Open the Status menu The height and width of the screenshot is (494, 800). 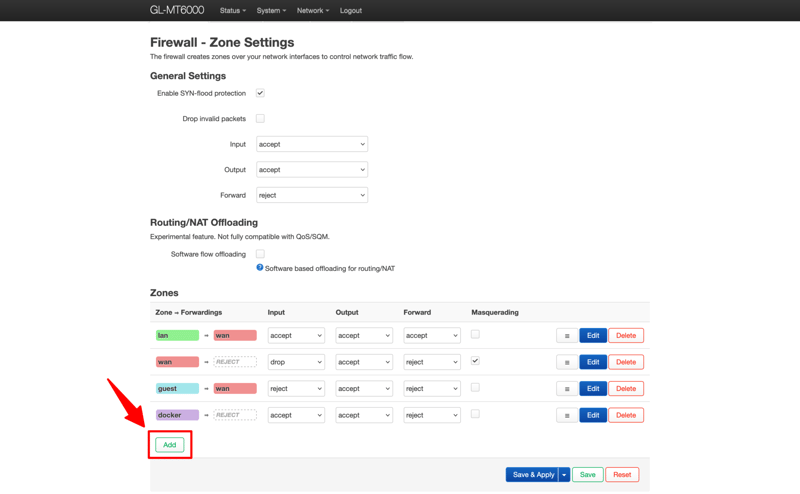pos(232,11)
